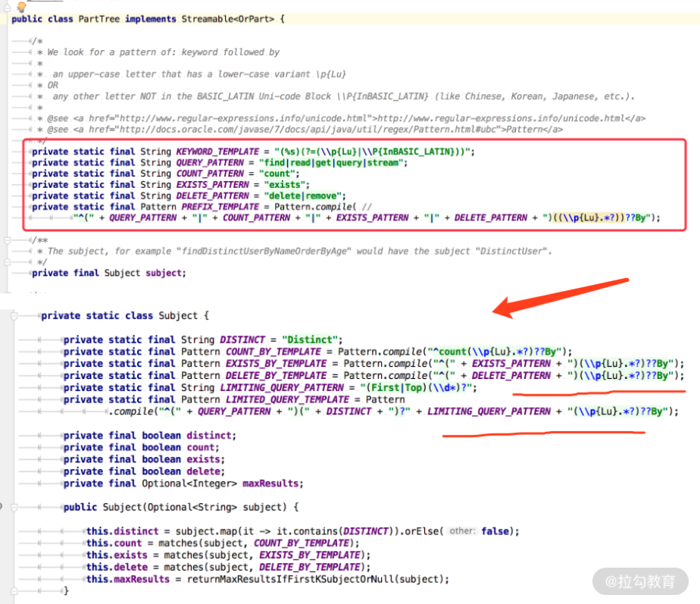The image size is (700, 604).
Task: Click "findDistinctUserByNameOrderByAge" in the comment
Action: tap(264, 251)
